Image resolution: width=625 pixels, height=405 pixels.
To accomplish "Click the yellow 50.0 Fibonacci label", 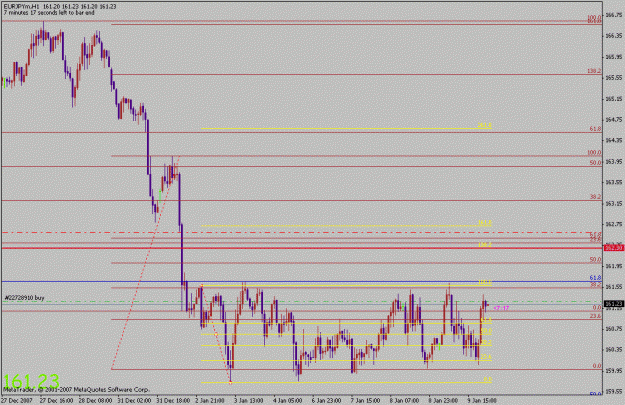I will pos(486,331).
